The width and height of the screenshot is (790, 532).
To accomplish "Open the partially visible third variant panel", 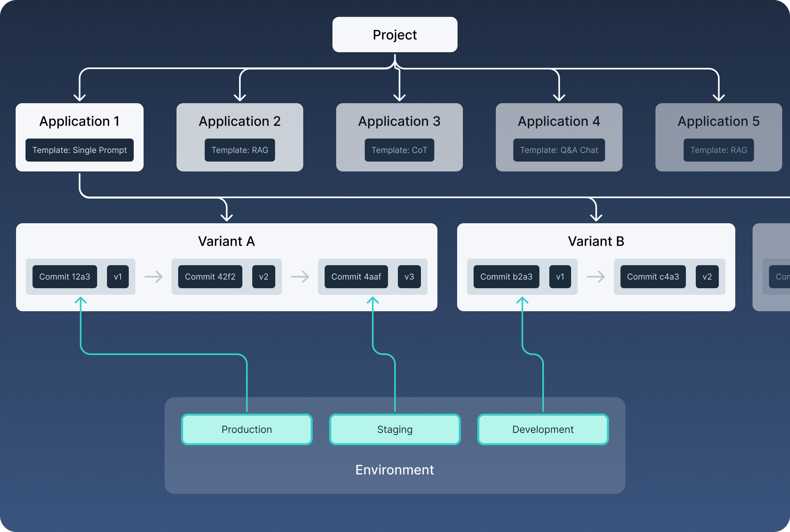I will pyautogui.click(x=772, y=273).
